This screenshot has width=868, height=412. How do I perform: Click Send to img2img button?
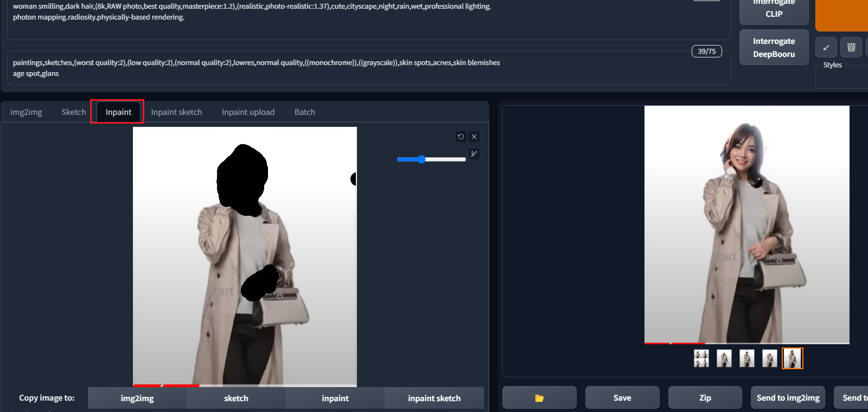click(788, 398)
